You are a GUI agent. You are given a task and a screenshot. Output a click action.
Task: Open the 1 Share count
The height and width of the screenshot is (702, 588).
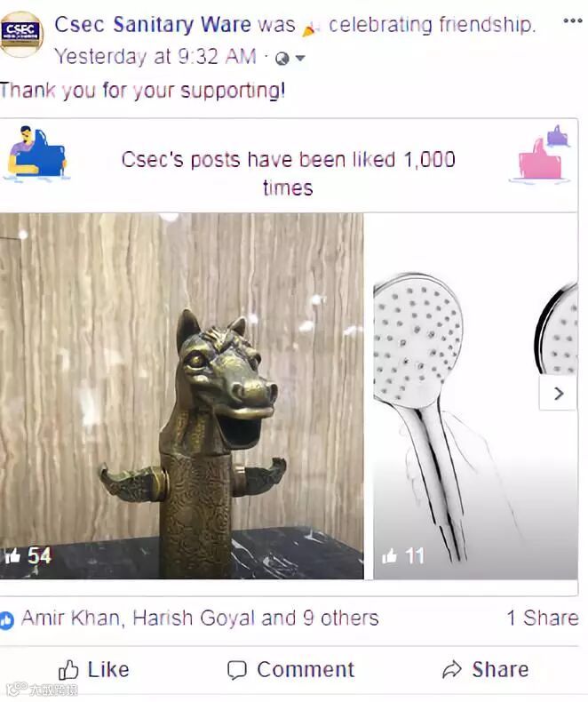pos(543,618)
